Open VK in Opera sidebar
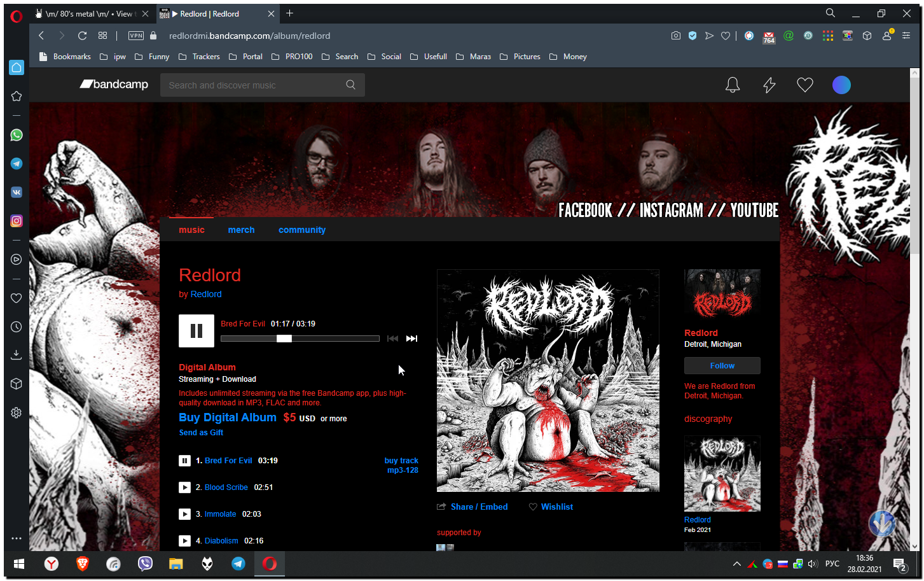 point(17,192)
